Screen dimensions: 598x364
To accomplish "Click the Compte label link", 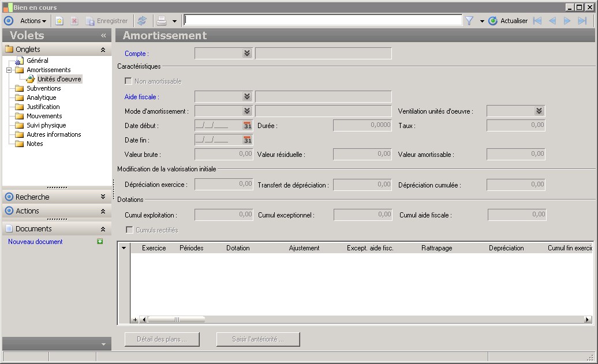I will (x=137, y=54).
